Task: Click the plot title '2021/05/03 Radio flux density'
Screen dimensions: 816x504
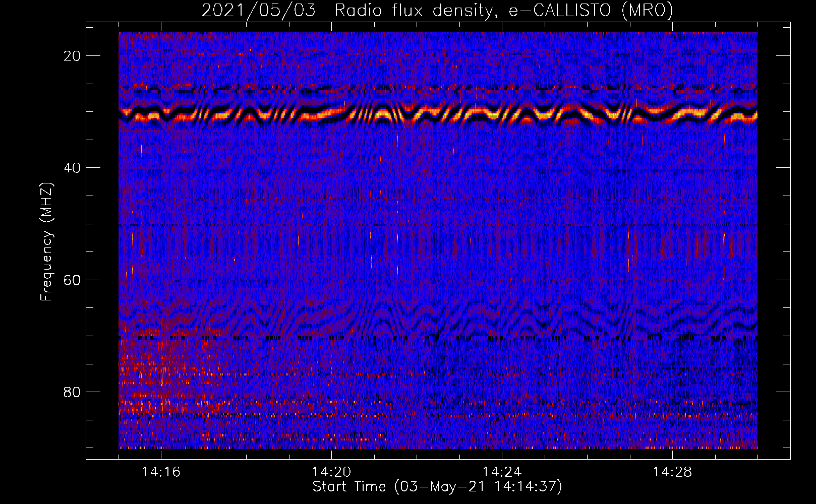Action: pos(437,10)
